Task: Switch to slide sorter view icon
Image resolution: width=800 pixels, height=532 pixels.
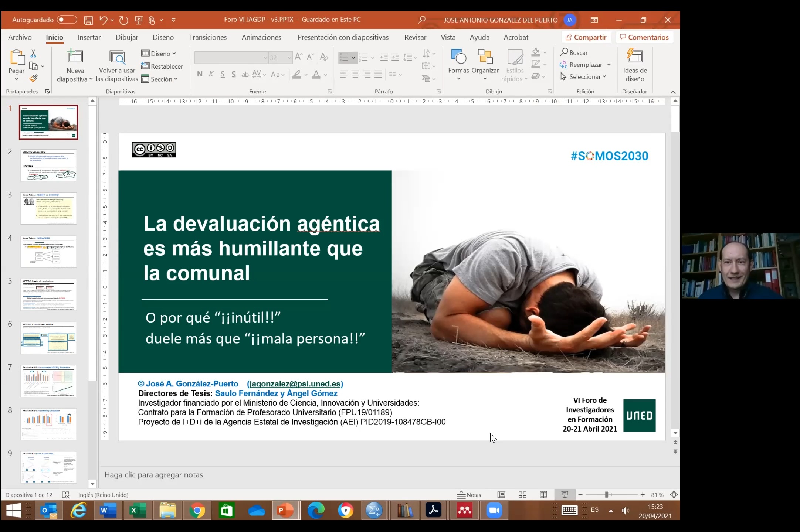Action: pyautogui.click(x=522, y=495)
